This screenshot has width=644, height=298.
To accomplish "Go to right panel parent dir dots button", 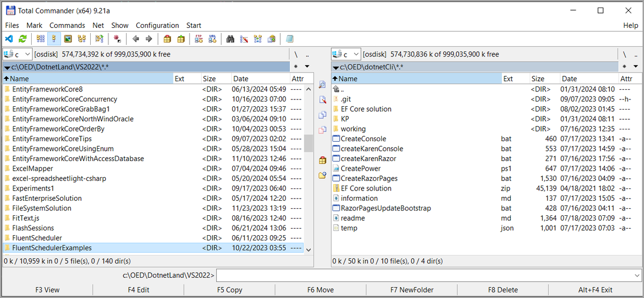I will [635, 54].
